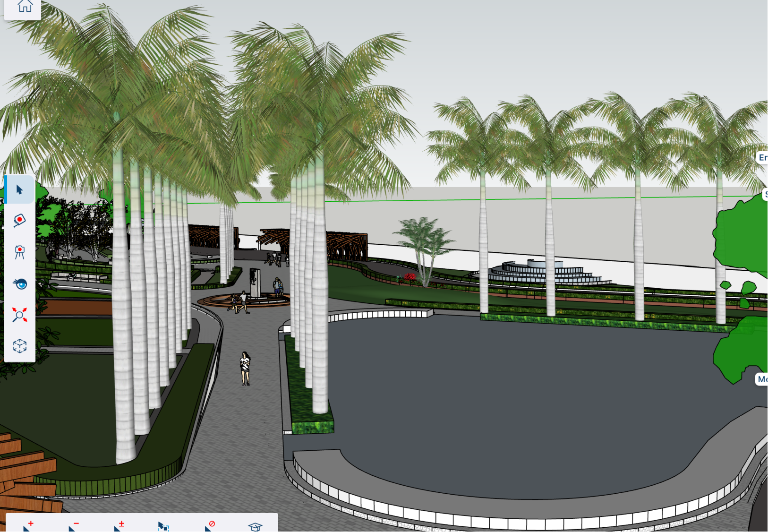Image resolution: width=768 pixels, height=532 pixels.
Task: Click the deselect arrow with prohibition sign
Action: pos(210,526)
